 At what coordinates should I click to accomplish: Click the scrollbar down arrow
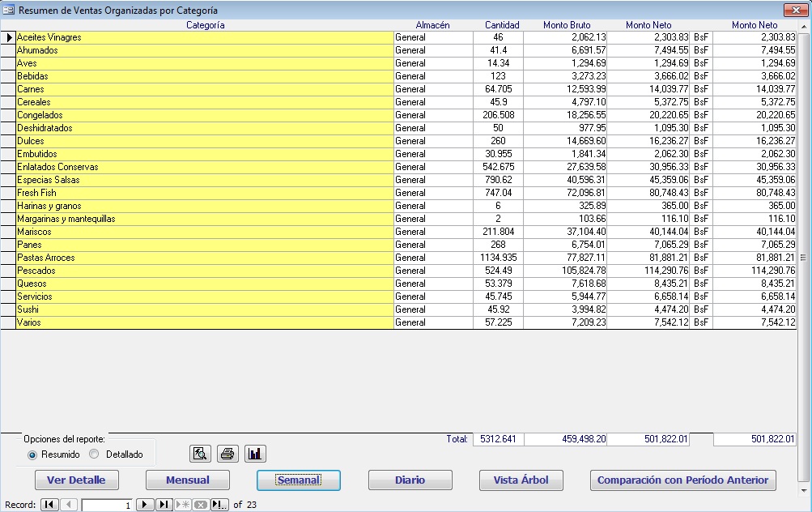tap(804, 489)
